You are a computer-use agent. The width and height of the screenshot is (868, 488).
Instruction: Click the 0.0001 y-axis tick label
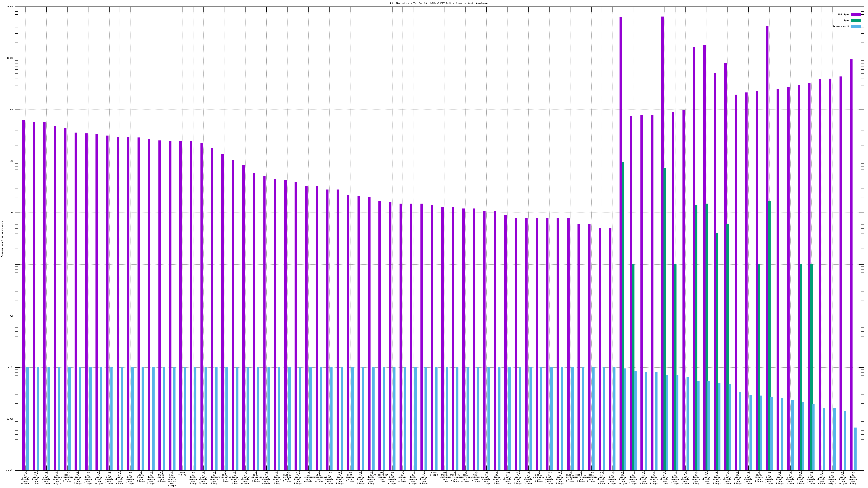pyautogui.click(x=10, y=470)
